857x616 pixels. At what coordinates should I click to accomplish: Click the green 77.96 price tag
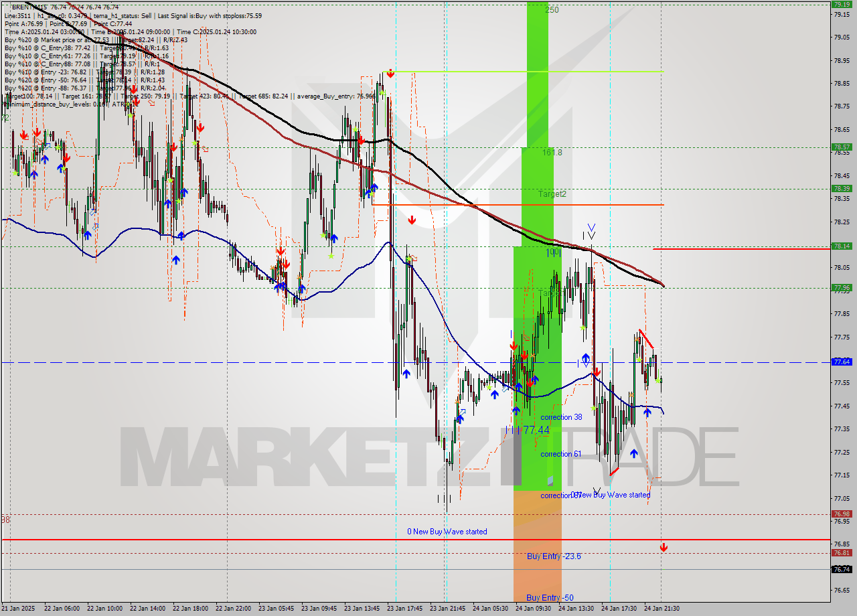pos(842,288)
